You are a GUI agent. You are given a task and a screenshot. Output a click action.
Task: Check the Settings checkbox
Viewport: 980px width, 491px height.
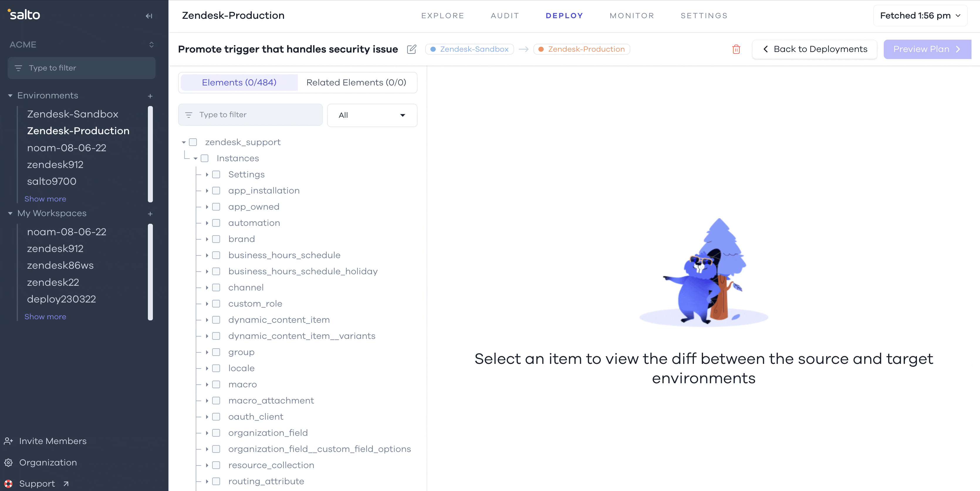(x=216, y=174)
